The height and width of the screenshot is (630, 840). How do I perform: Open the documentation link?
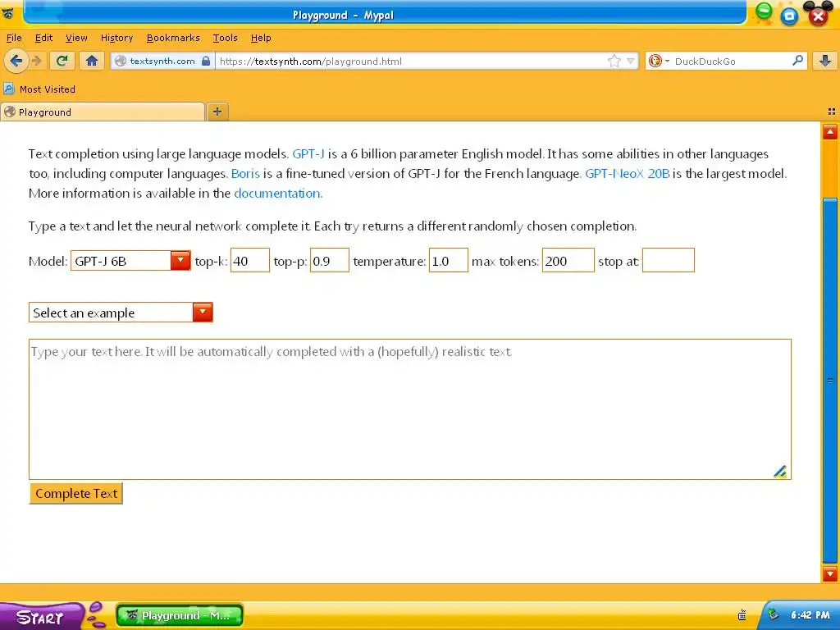click(x=277, y=194)
